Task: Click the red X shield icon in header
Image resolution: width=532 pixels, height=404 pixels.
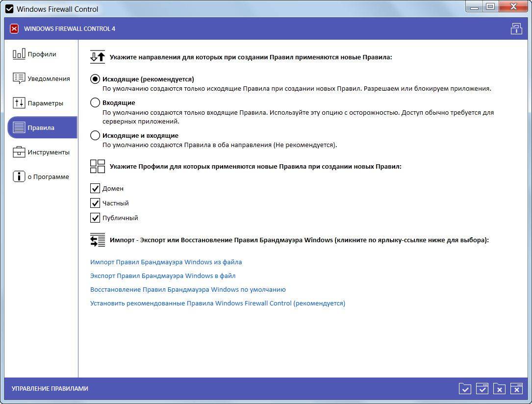Action: (x=14, y=29)
